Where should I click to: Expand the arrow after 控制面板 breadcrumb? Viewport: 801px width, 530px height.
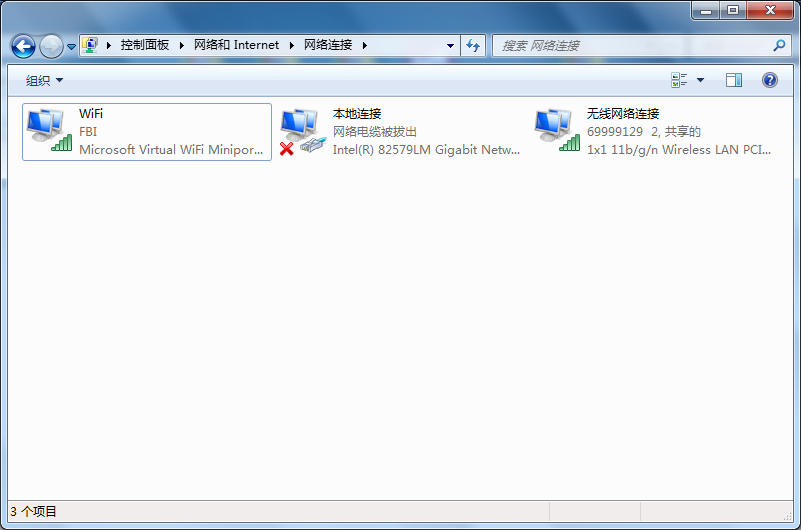182,45
